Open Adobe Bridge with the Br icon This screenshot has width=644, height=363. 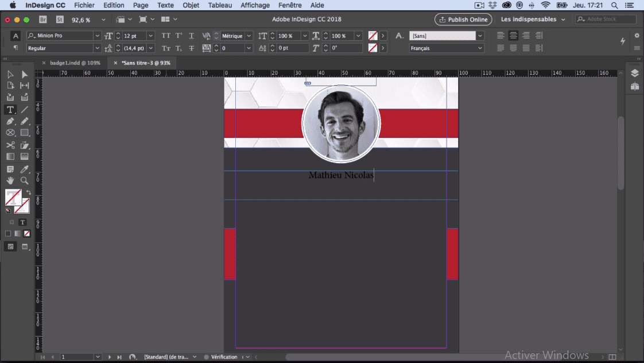43,20
